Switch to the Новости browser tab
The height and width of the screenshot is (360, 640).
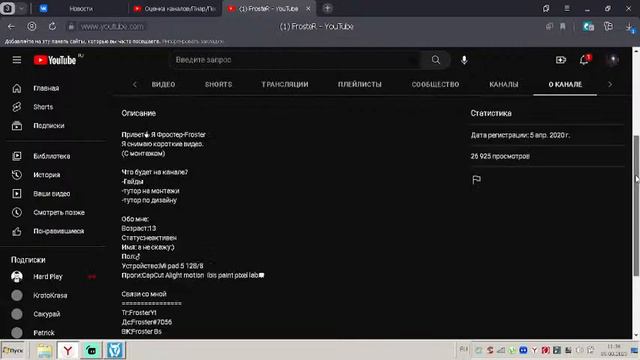pos(81,9)
